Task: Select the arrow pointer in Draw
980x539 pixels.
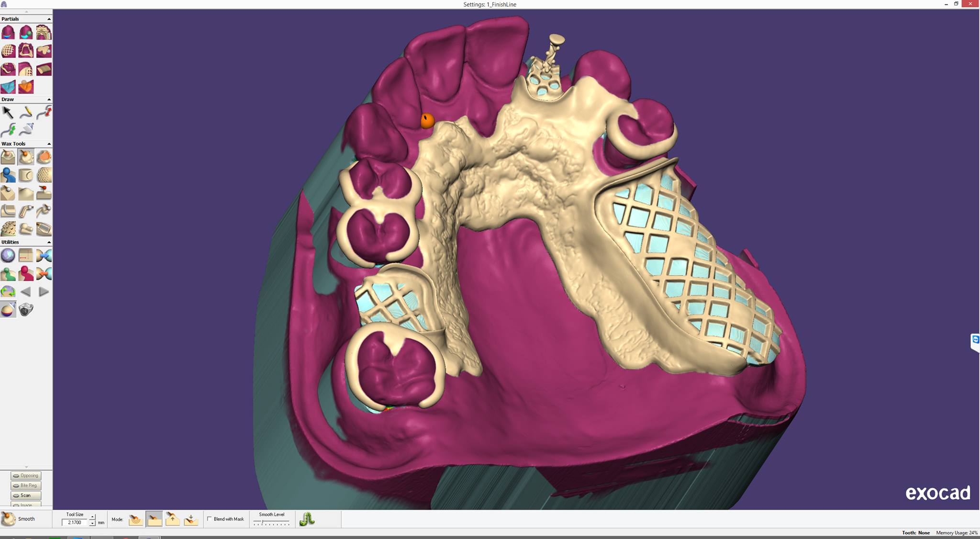Action: tap(8, 112)
